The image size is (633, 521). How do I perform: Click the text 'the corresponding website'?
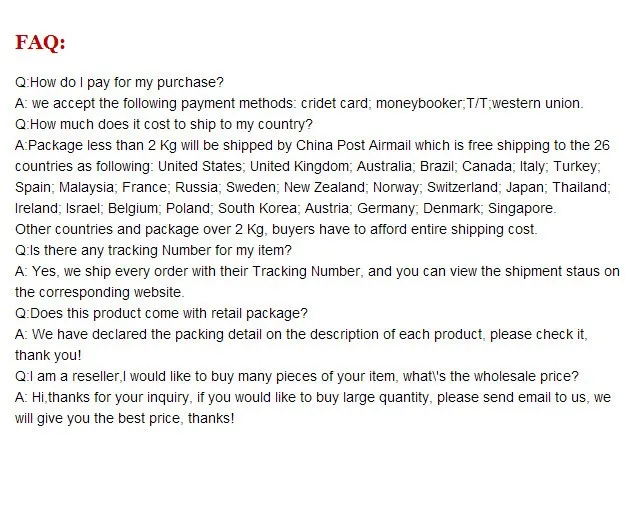(x=98, y=292)
